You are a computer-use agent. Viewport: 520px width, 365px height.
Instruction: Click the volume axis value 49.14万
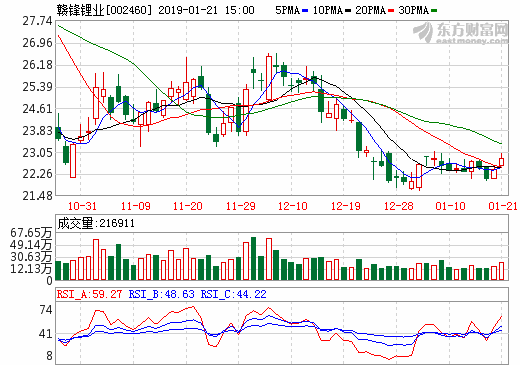(x=31, y=245)
